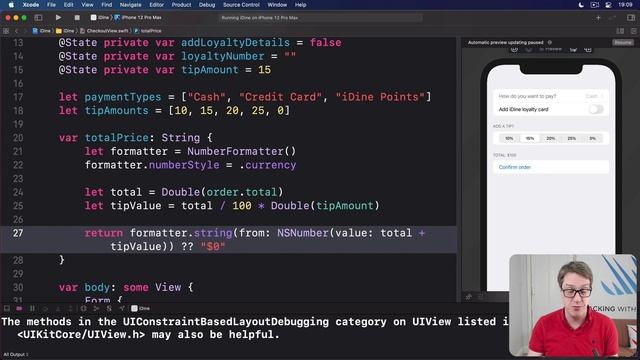Open the Debug menu
This screenshot has height=360, width=640.
tap(207, 5)
